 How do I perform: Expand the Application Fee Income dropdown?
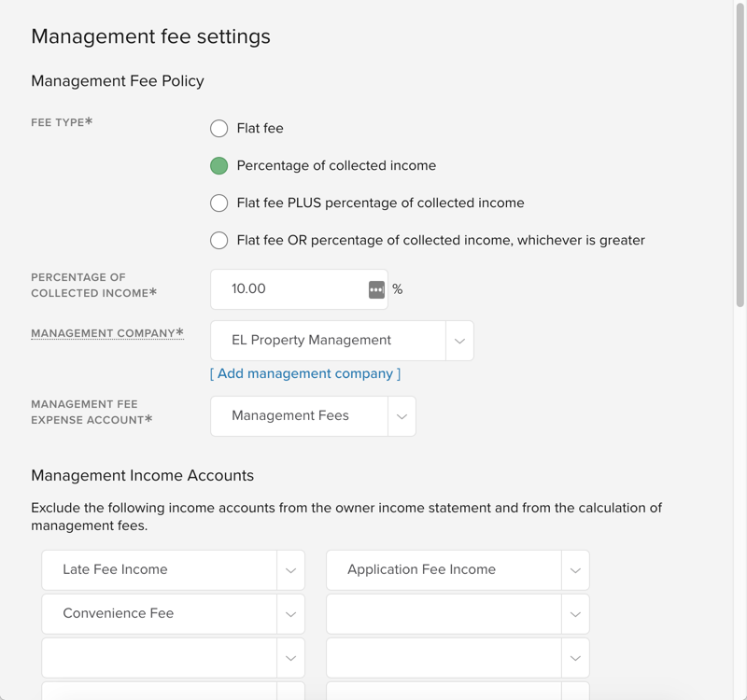coord(575,569)
